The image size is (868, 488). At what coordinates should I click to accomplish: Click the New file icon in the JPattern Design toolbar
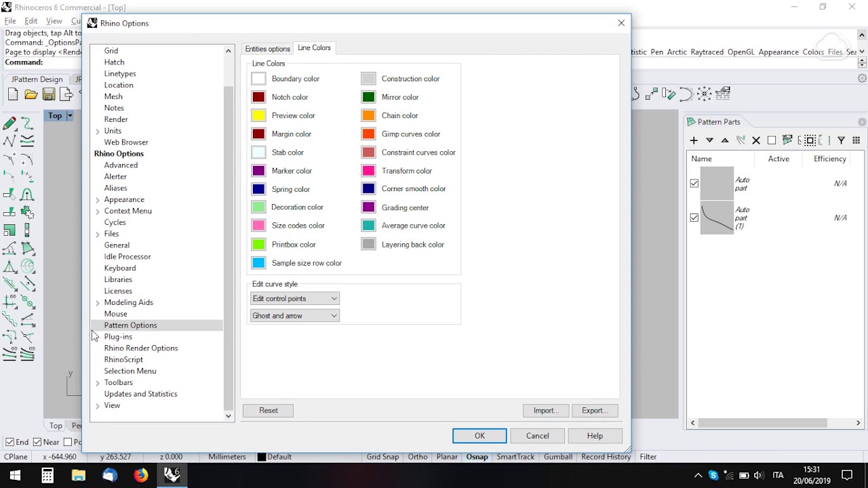pyautogui.click(x=13, y=95)
